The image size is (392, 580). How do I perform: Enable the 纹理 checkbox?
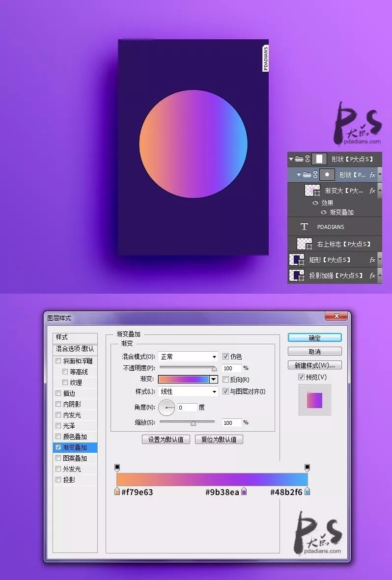[65, 382]
